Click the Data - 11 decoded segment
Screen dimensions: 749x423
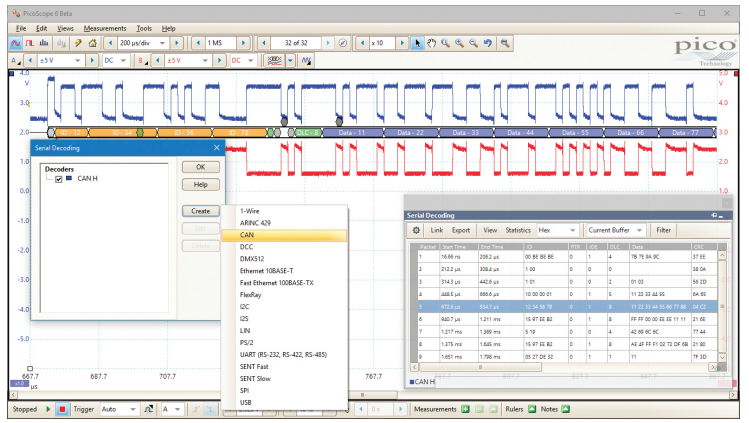click(x=352, y=133)
